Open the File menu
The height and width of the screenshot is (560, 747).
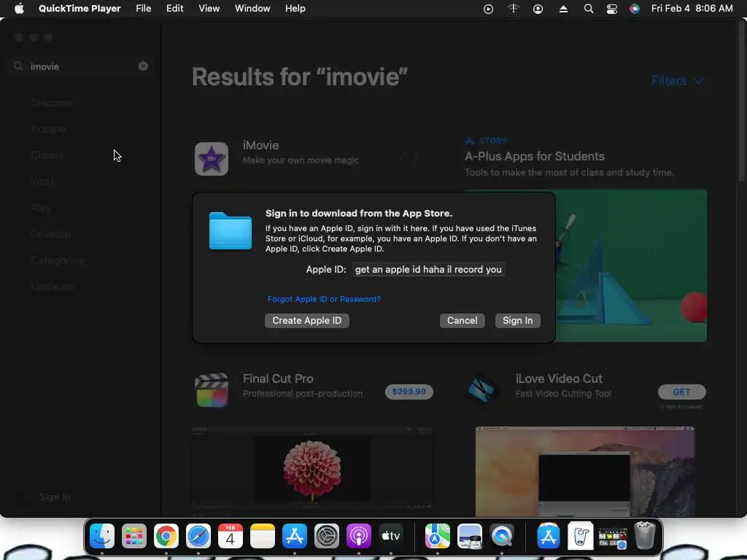point(144,9)
